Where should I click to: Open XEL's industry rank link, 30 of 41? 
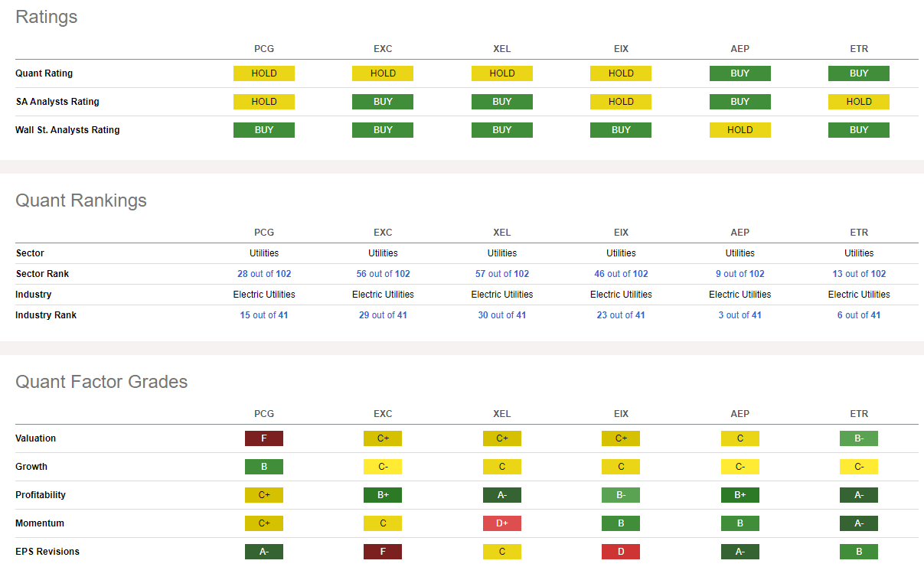pos(502,315)
